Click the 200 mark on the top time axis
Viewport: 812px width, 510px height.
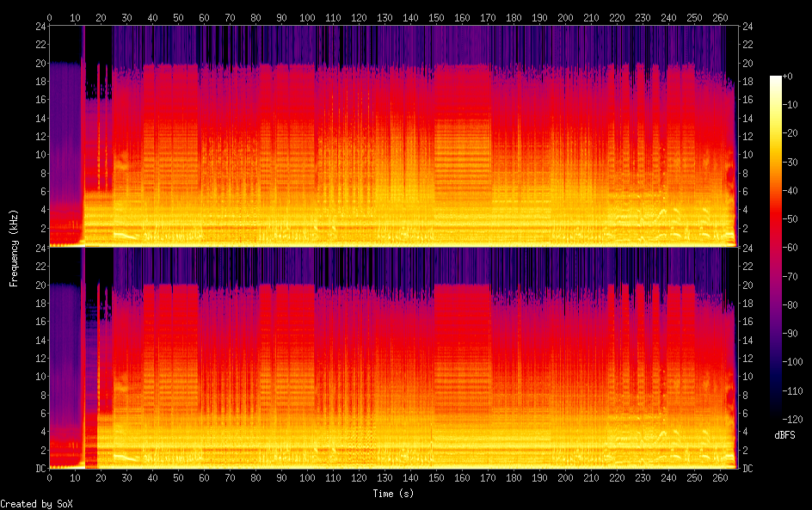[564, 17]
